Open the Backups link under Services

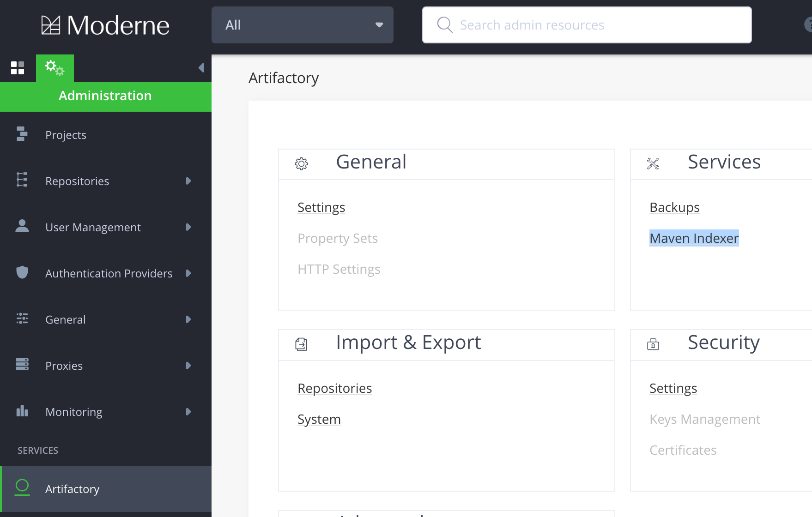point(674,207)
